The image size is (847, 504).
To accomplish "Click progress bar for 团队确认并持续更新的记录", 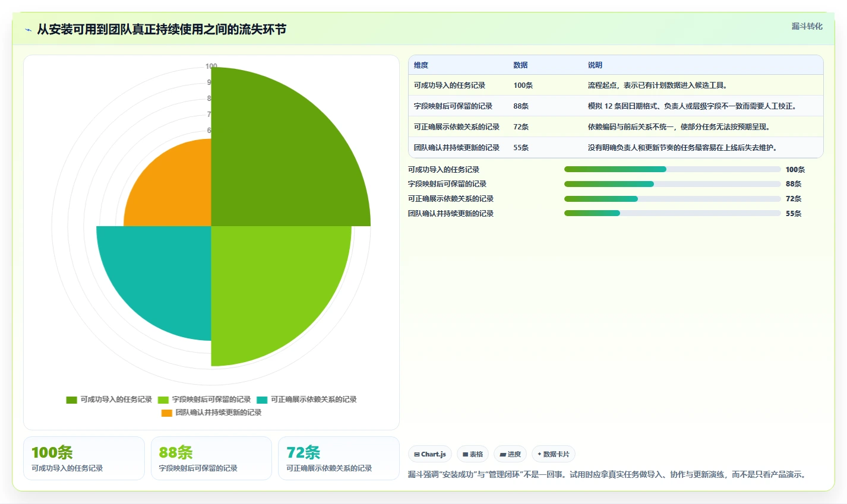I will point(672,213).
